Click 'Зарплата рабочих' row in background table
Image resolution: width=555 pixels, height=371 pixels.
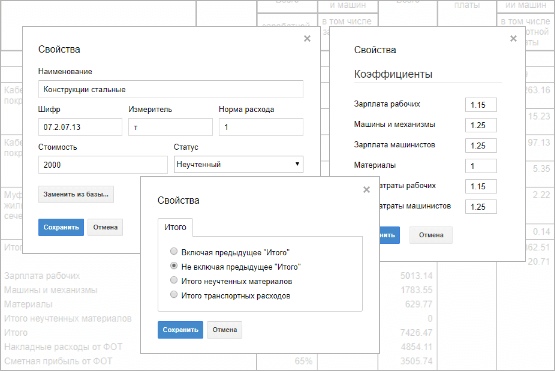click(x=42, y=276)
